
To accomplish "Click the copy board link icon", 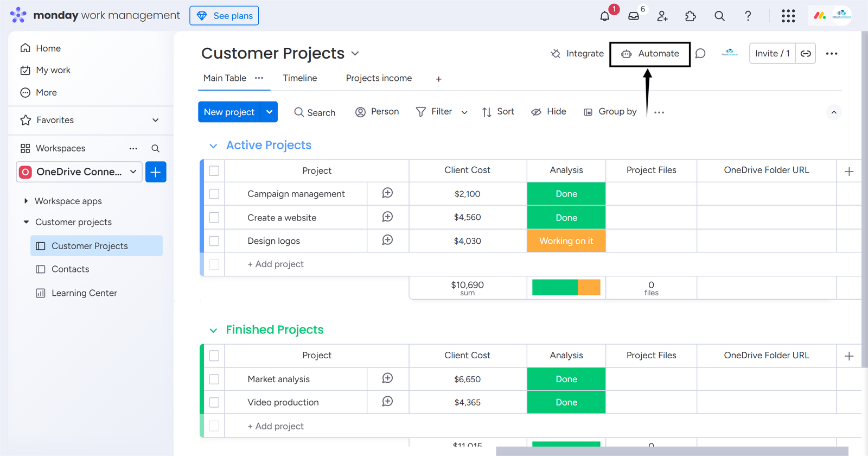I will 806,54.
